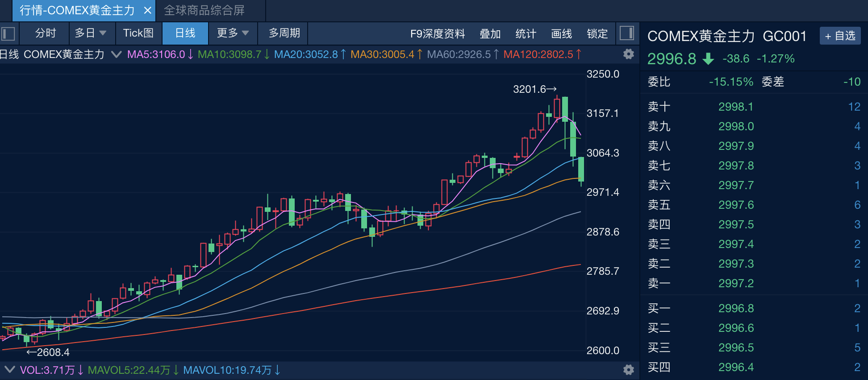Select the 分时 chart view

point(46,33)
